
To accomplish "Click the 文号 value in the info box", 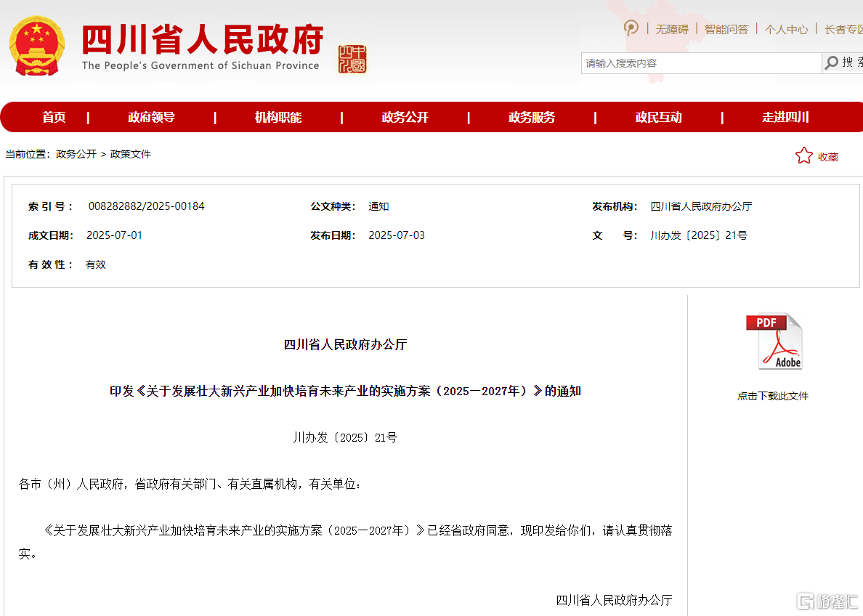I will pyautogui.click(x=698, y=235).
